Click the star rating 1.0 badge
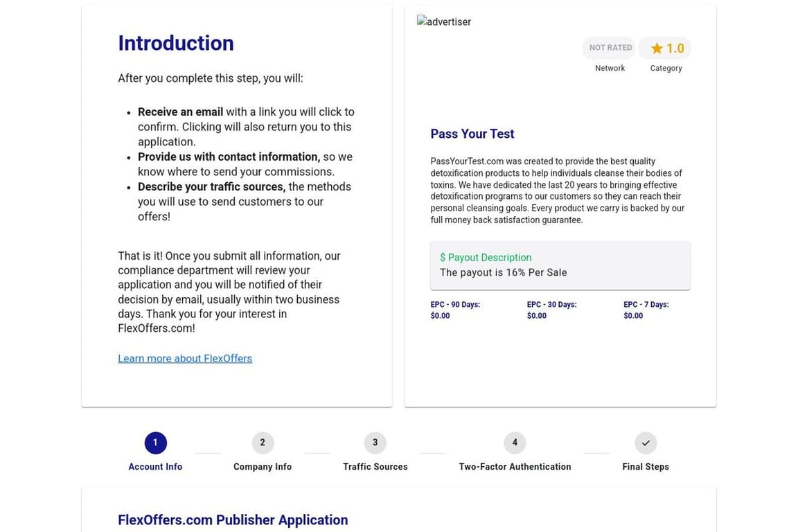The width and height of the screenshot is (798, 532). (x=666, y=48)
